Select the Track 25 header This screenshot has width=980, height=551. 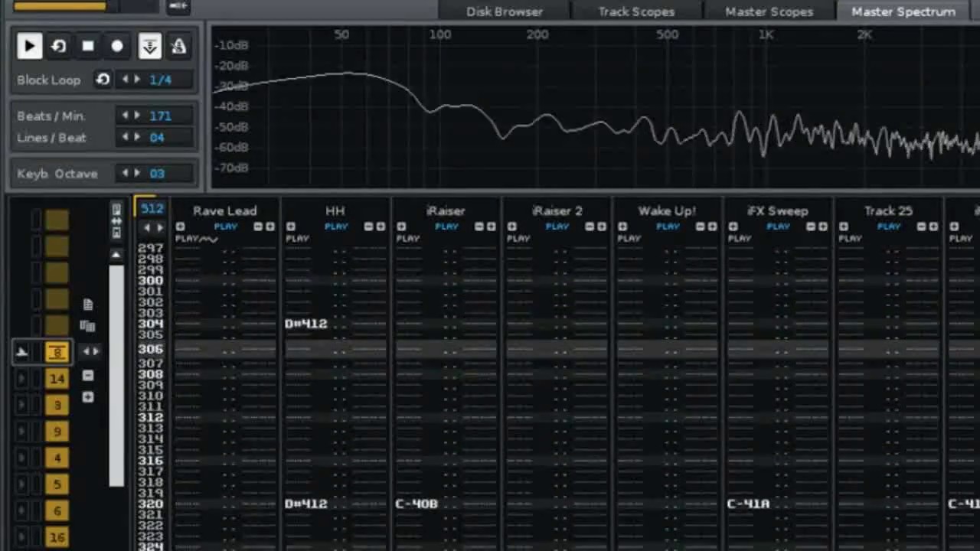pyautogui.click(x=888, y=210)
